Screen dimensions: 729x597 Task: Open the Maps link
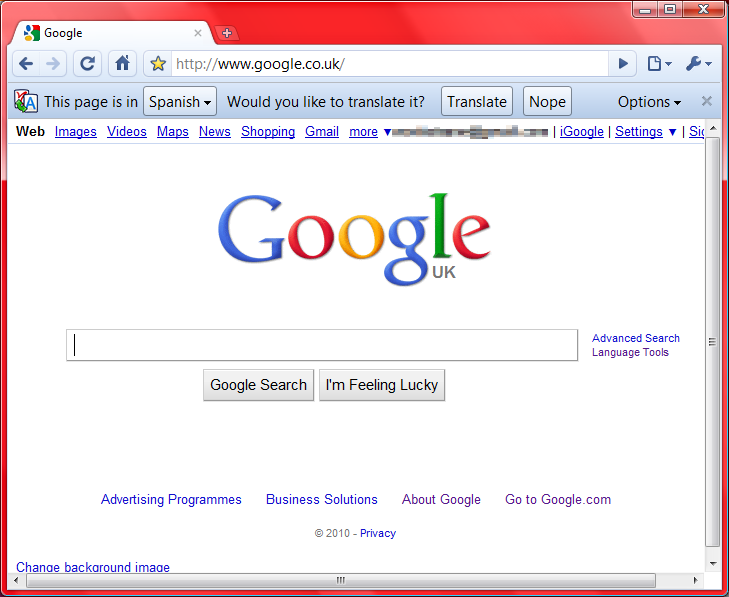pos(172,132)
